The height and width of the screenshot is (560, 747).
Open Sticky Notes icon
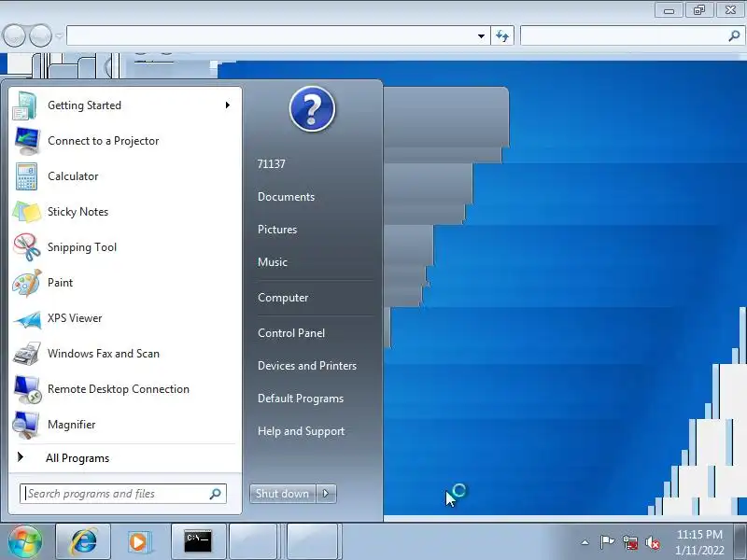[x=27, y=212]
